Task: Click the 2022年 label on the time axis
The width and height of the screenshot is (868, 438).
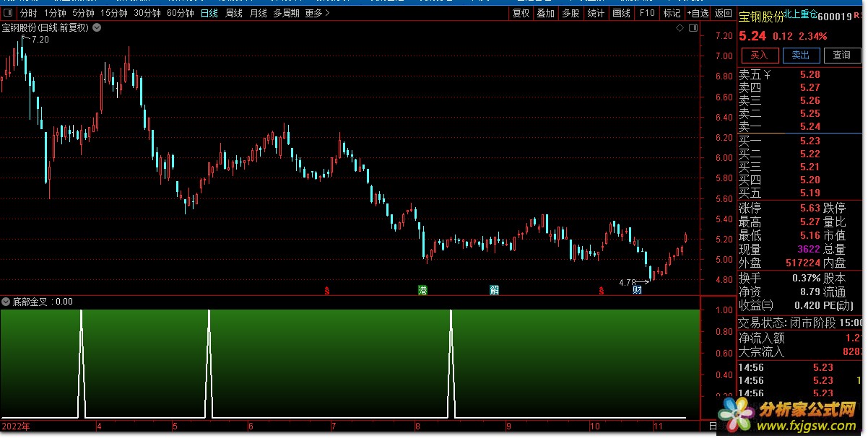Action: click(x=15, y=427)
